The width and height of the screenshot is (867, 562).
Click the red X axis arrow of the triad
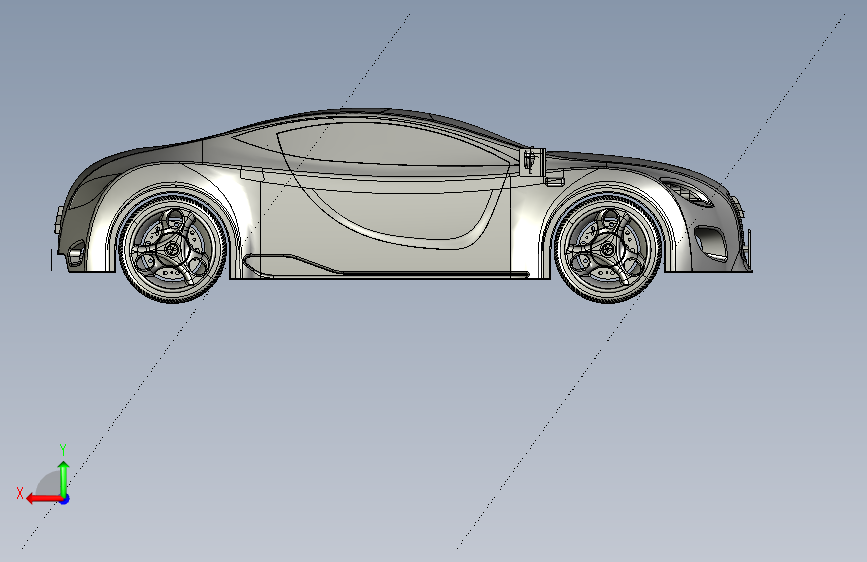43,499
